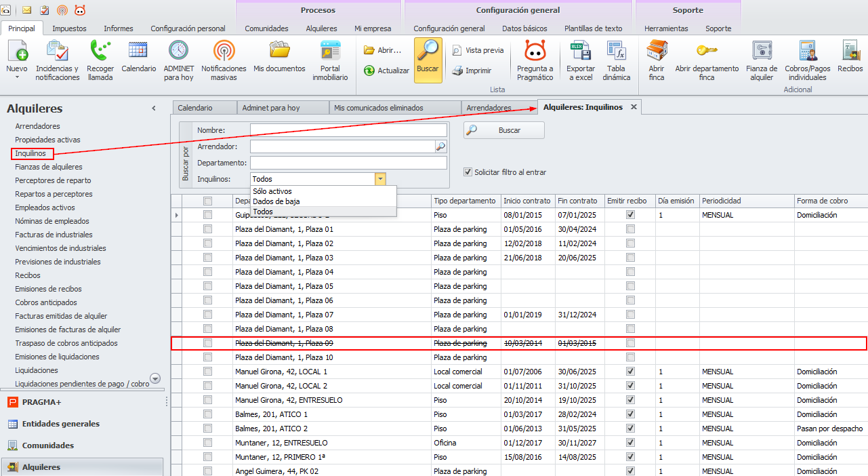Click the Nombre search input field
This screenshot has height=476, width=868.
348,130
